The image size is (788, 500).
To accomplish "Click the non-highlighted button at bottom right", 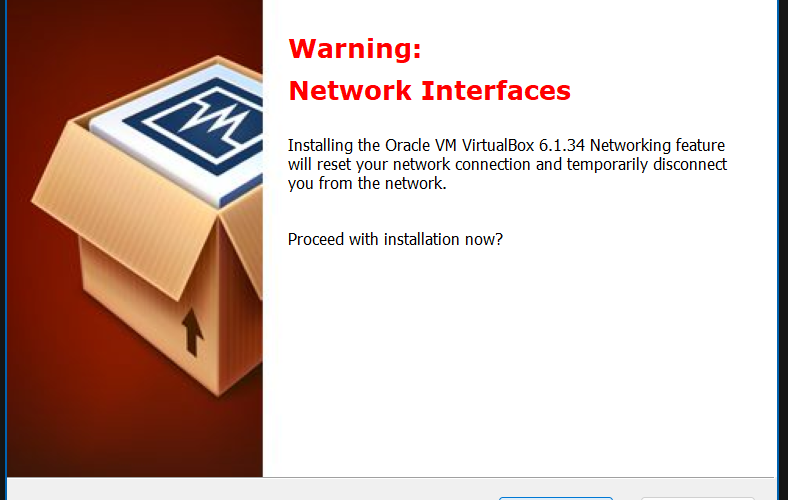I will pyautogui.click(x=698, y=498).
